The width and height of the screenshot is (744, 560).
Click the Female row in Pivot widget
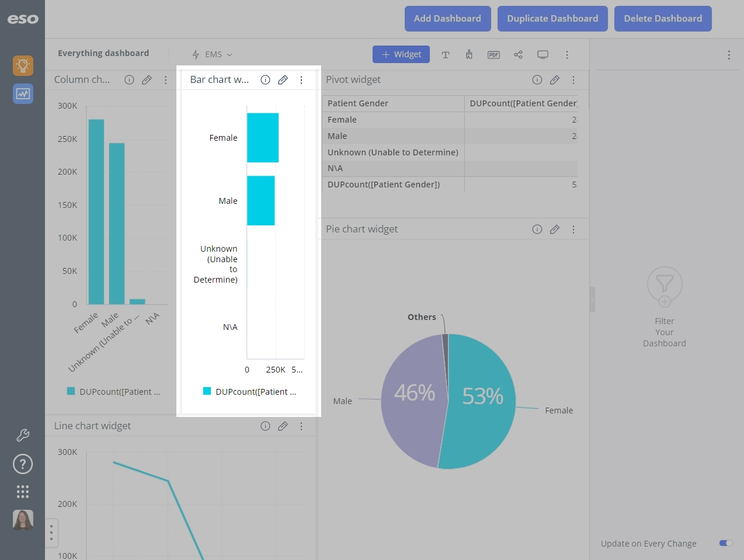click(450, 120)
